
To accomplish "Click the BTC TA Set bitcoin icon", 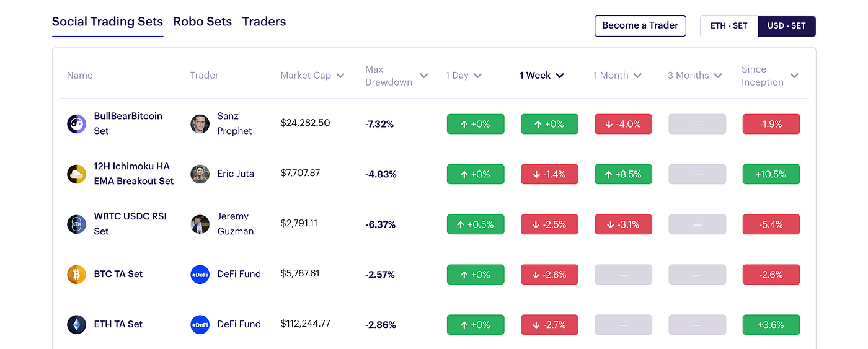I will click(76, 274).
